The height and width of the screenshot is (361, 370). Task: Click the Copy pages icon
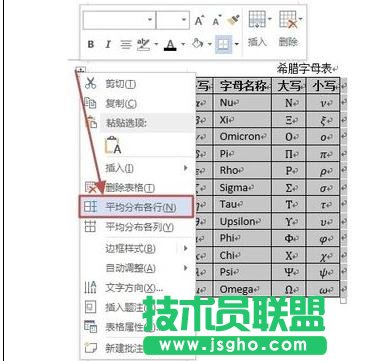coord(91,103)
